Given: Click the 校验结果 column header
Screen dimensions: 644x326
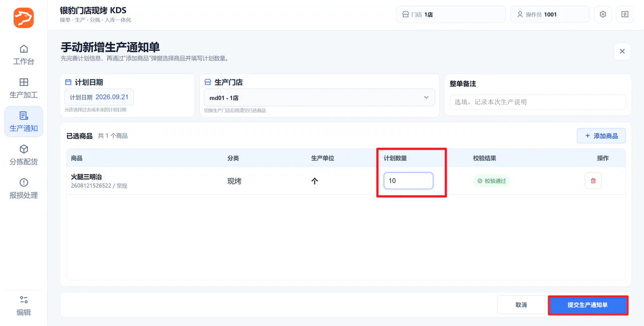Looking at the screenshot, I should 485,158.
